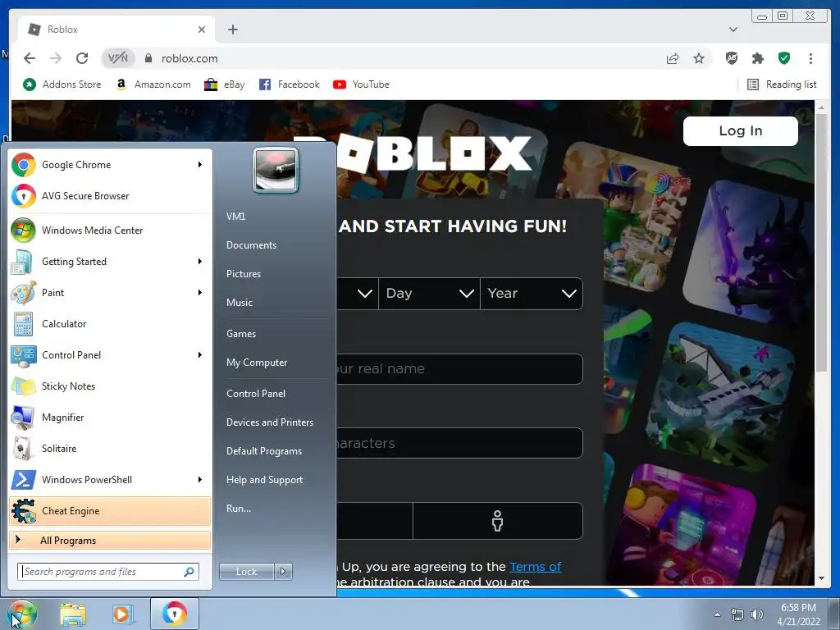Screen dimensions: 840x630
Task: Launch Windows PowerShell
Action: (110, 479)
